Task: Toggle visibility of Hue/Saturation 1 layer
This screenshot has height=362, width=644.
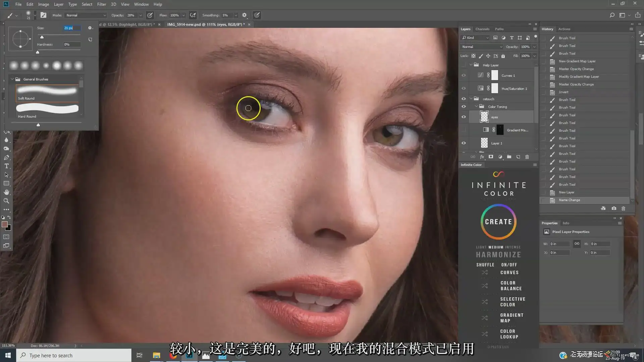Action: click(464, 88)
